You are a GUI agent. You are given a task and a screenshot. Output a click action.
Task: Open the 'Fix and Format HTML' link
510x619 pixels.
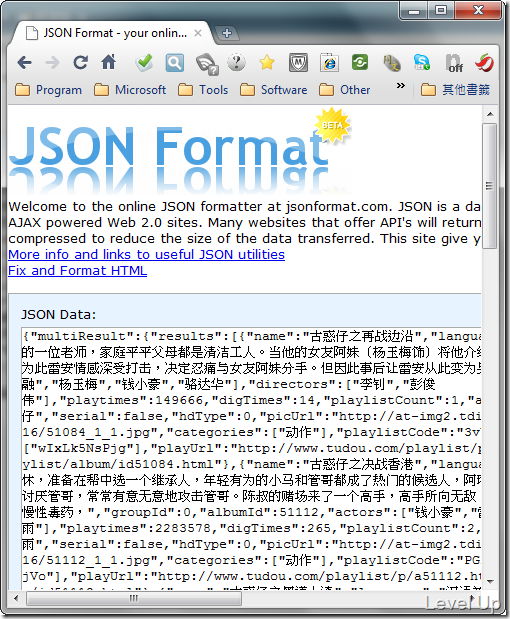(x=77, y=271)
